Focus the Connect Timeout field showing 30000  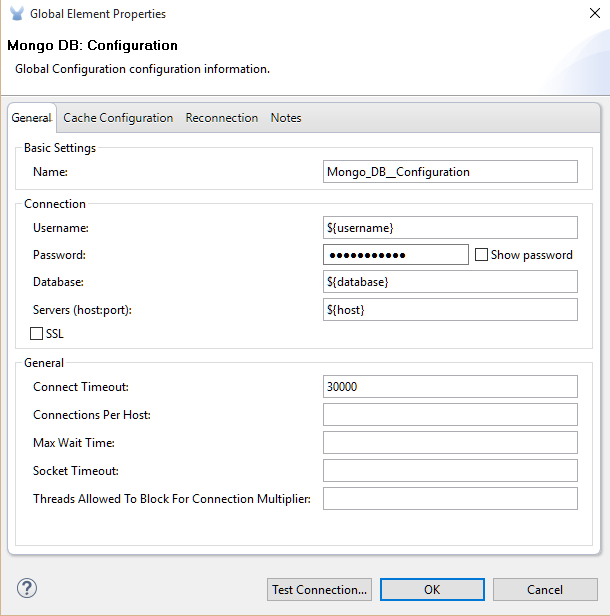pos(450,387)
